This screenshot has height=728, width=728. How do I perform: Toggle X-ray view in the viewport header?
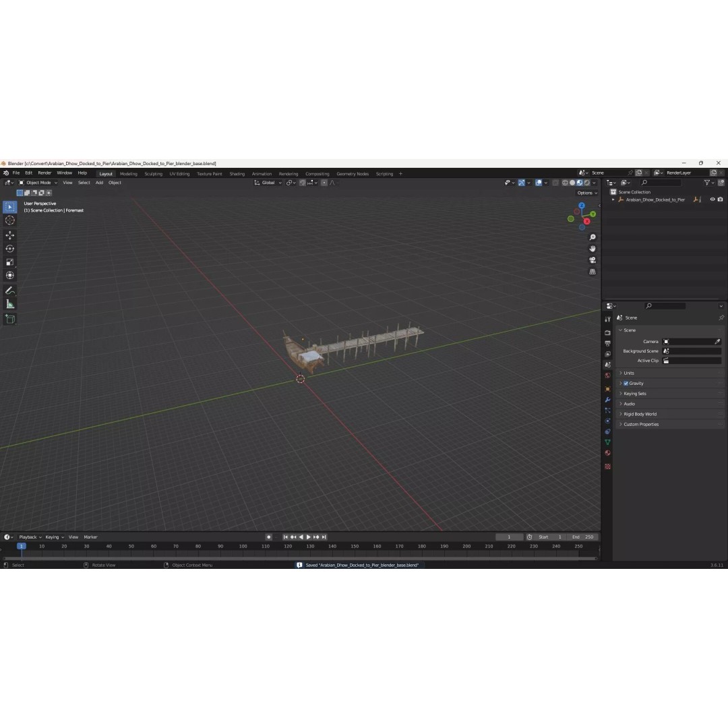(555, 183)
